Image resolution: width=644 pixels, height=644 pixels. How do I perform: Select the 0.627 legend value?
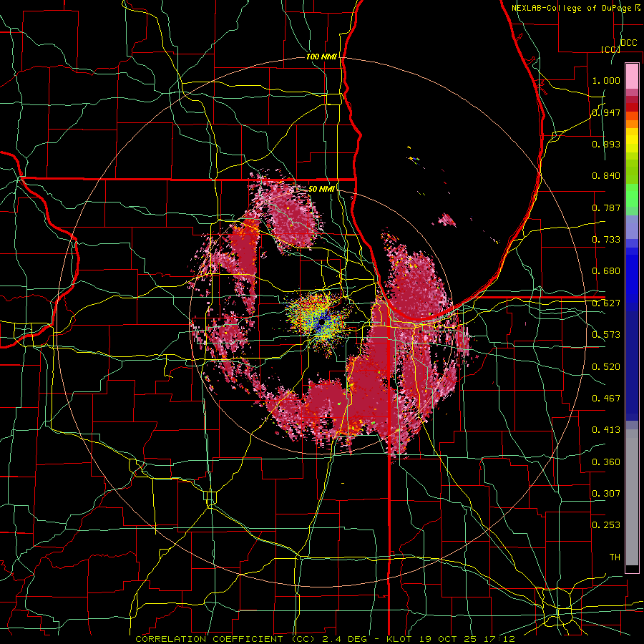coord(606,303)
